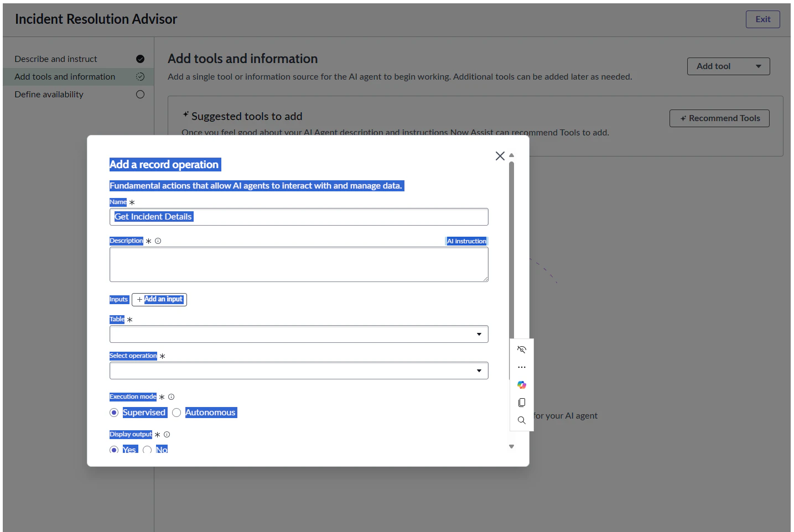Click the info icon beside Display output
The width and height of the screenshot is (794, 532).
click(167, 435)
